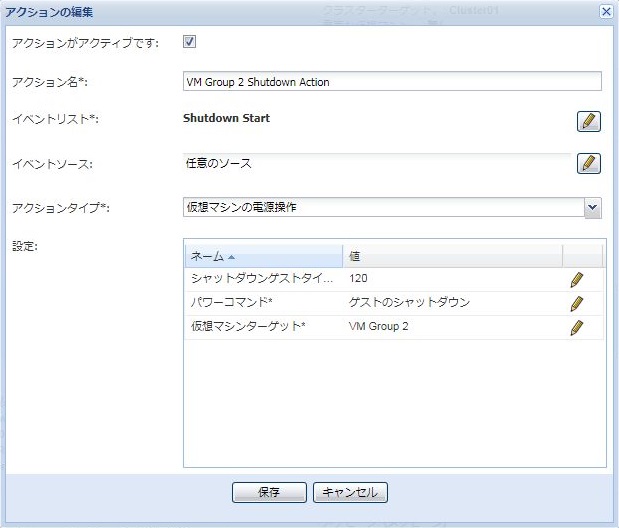Image resolution: width=619 pixels, height=528 pixels.
Task: Select the 仮想マシンターゲット* row name
Action: tap(262, 327)
